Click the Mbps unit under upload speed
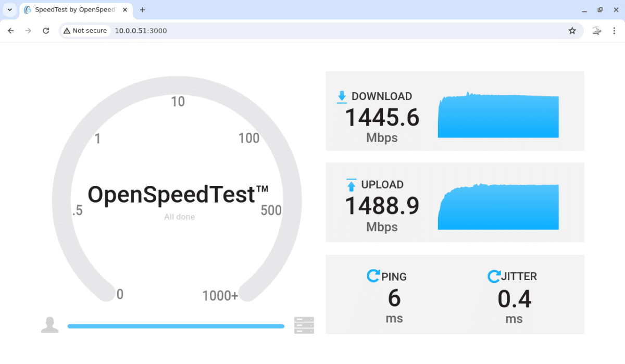Viewport: 625px width, 364px height. click(382, 227)
